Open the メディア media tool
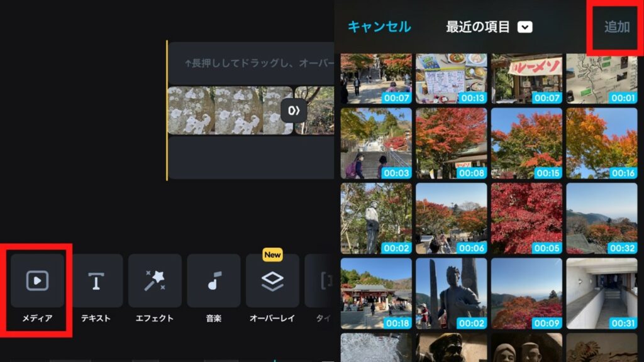The height and width of the screenshot is (362, 644). [x=37, y=281]
